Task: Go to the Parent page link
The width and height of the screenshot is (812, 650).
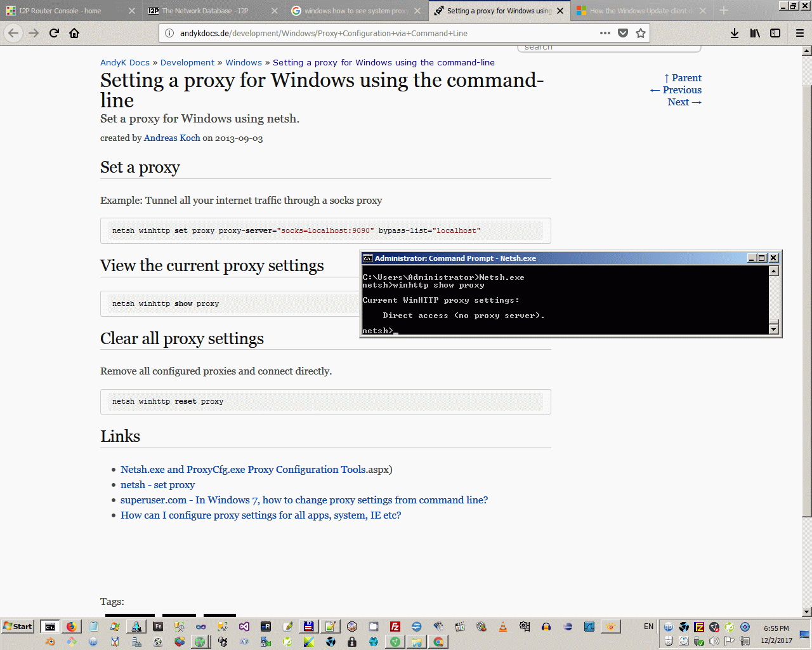Action: tap(683, 78)
